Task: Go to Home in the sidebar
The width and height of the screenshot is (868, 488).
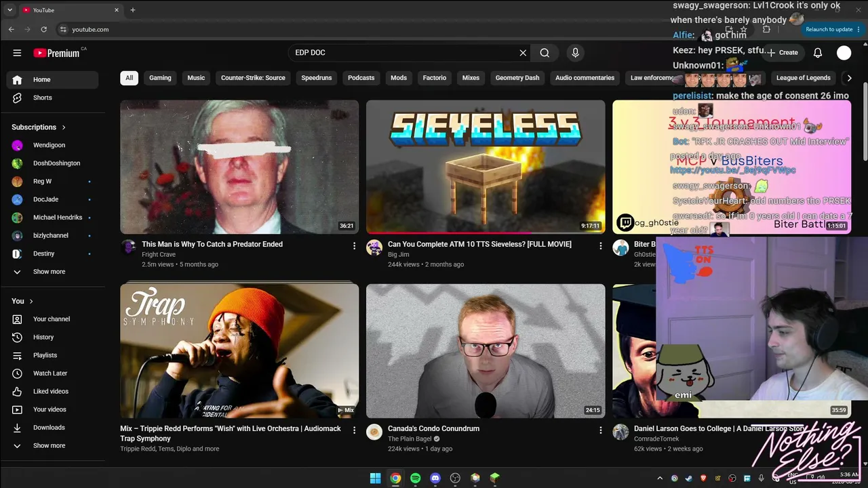Action: (x=52, y=80)
